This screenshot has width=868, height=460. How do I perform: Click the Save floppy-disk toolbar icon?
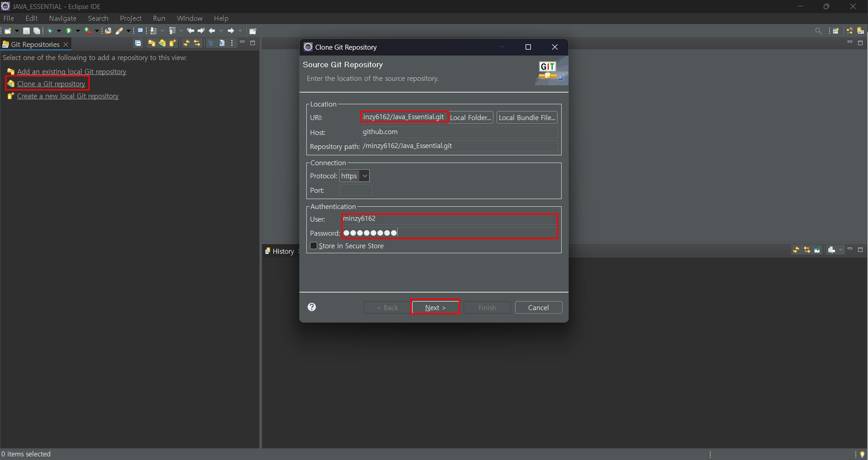click(x=26, y=31)
